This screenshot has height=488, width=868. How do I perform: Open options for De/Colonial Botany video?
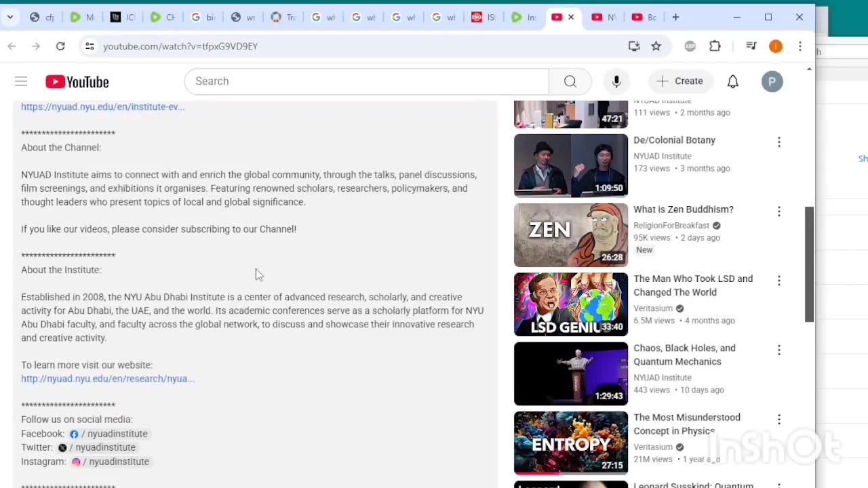(x=779, y=142)
